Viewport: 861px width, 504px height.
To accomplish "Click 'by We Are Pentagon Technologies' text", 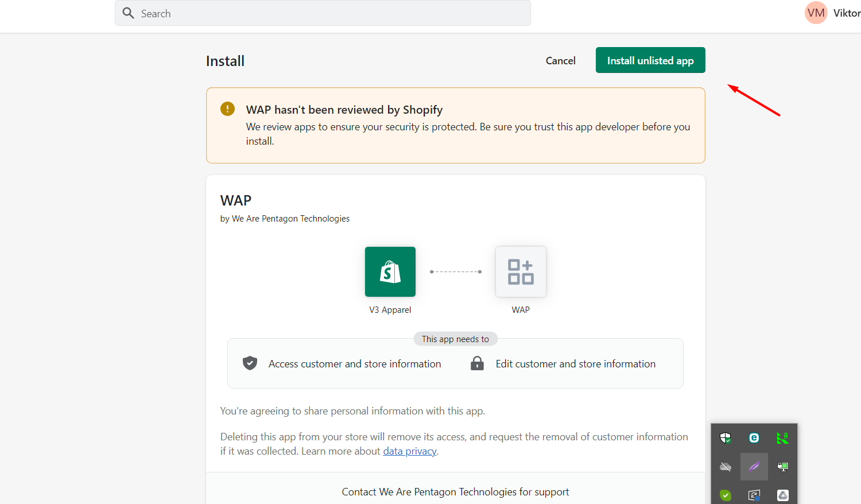I will point(285,219).
